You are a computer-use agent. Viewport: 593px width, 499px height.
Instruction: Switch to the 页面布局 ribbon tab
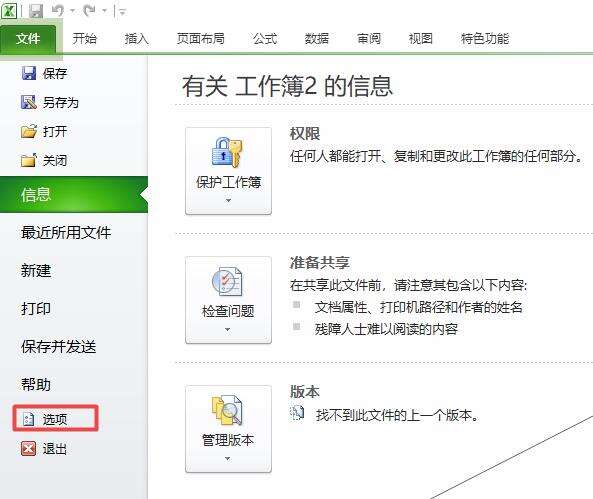[200, 39]
